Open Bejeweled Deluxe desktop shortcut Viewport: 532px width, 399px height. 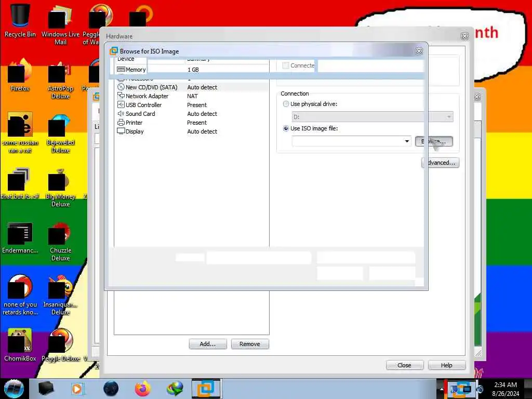60,134
